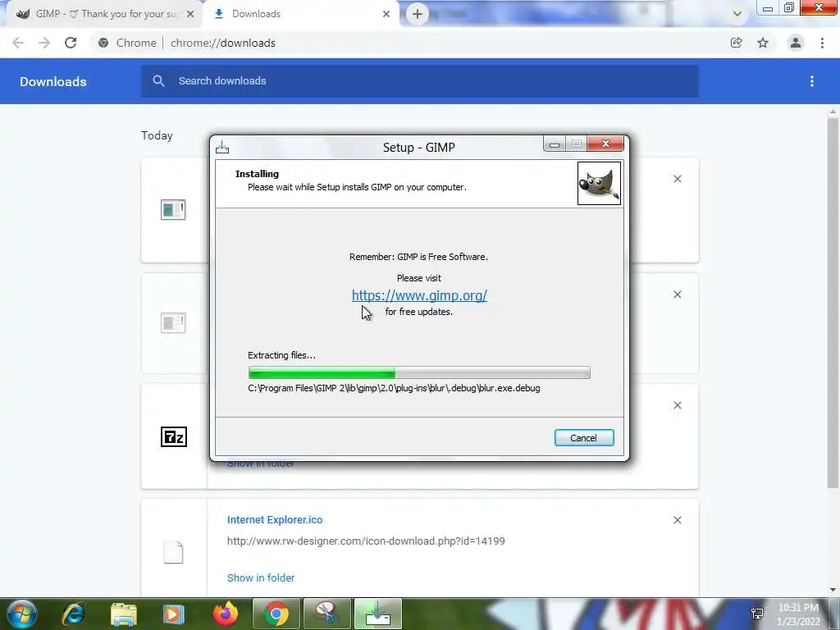This screenshot has width=840, height=630.
Task: Click the second download's greyed file icon
Action: tap(173, 322)
